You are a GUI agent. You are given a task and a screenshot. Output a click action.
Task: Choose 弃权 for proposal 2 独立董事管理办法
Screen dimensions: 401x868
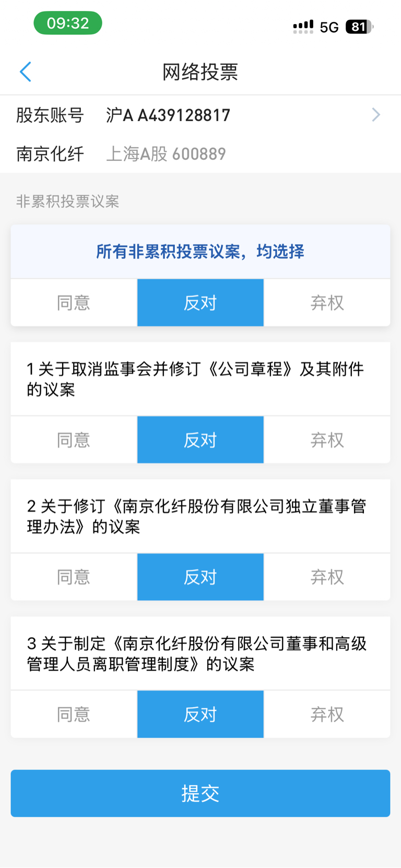(327, 577)
